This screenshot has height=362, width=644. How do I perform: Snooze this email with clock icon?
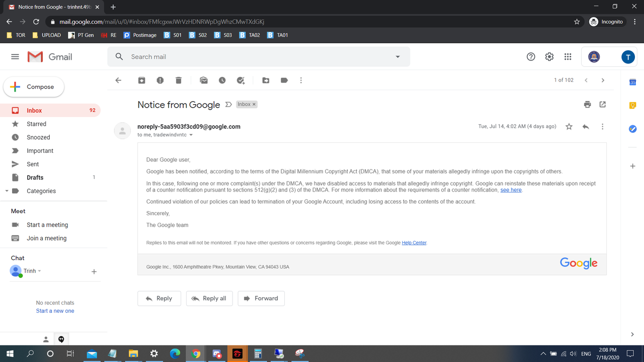222,80
